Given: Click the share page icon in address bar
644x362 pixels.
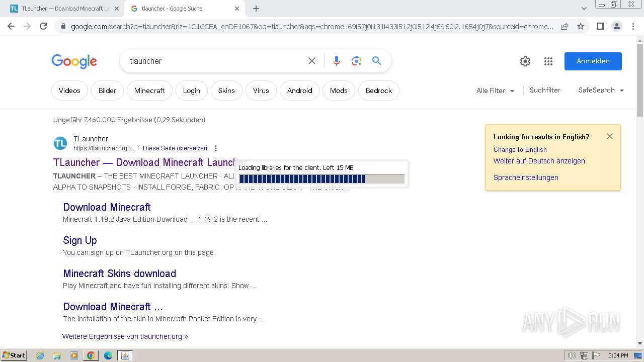Looking at the screenshot, I should 565,26.
